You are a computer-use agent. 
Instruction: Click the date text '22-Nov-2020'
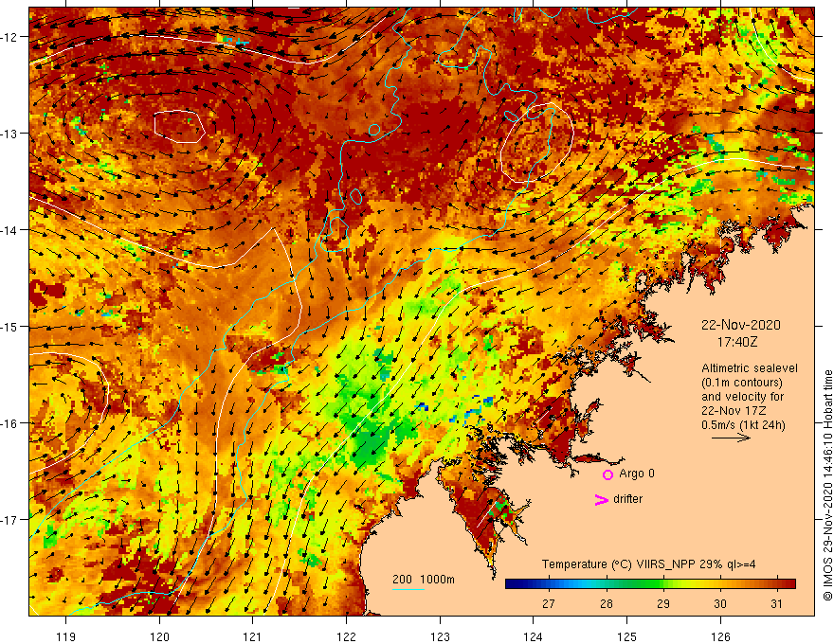[x=740, y=325]
